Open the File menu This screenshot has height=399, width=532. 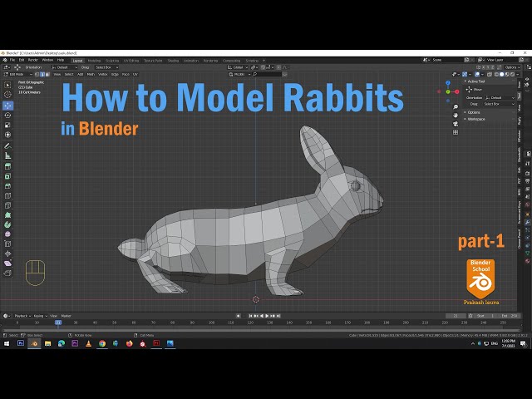pos(12,60)
